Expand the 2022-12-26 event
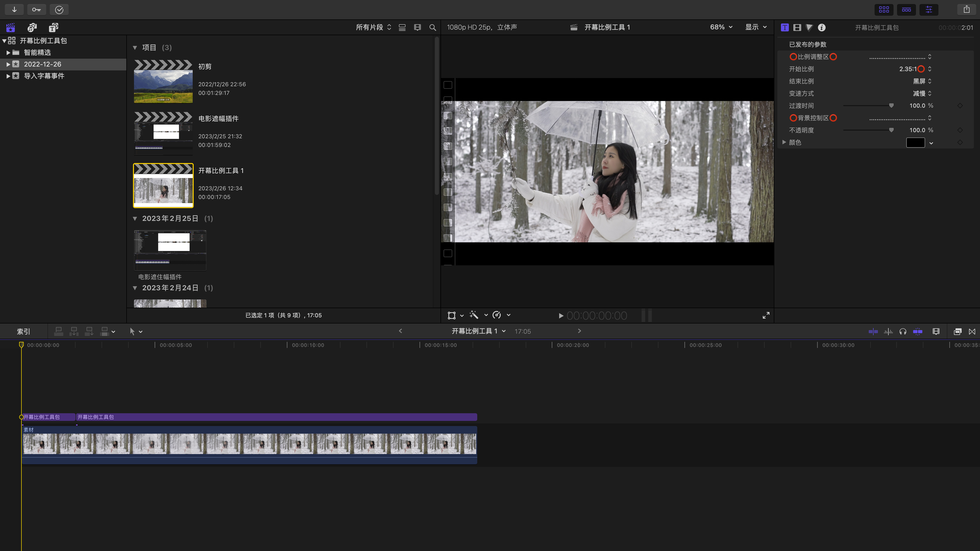Viewport: 980px width, 551px height. (8, 64)
